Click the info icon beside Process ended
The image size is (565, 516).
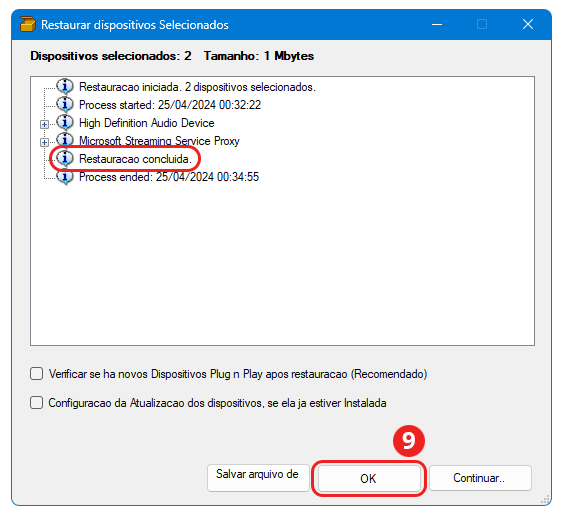point(65,177)
